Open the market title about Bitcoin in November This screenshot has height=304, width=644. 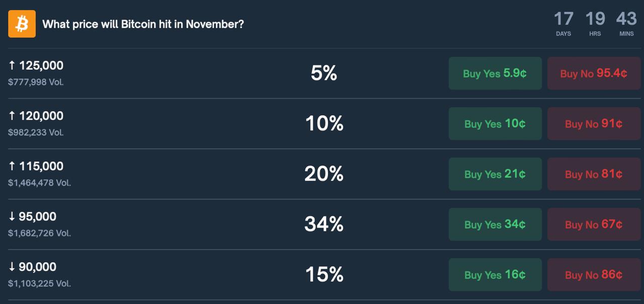(143, 24)
